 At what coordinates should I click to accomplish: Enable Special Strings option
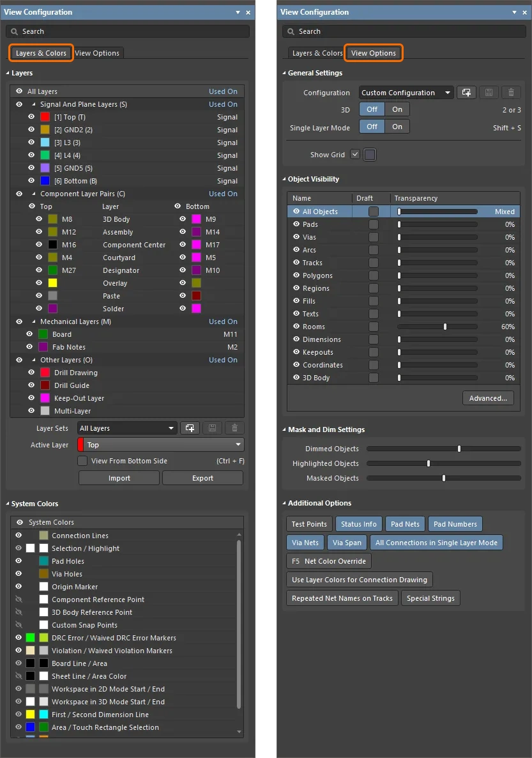(x=430, y=598)
